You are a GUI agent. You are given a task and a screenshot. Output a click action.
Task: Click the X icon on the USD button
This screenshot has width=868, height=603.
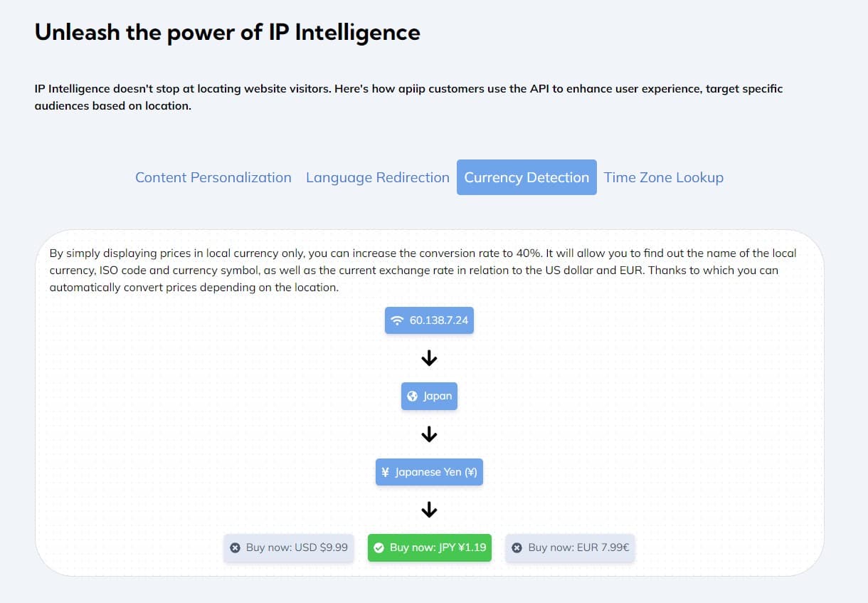tap(235, 547)
